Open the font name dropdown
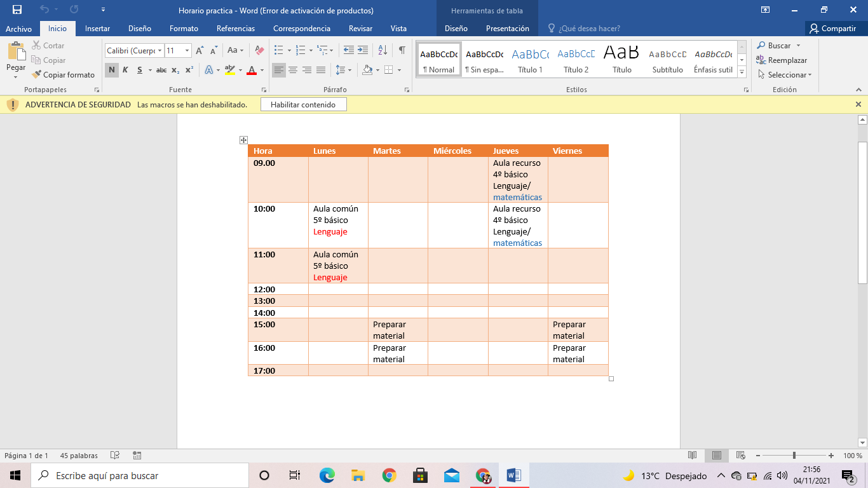This screenshot has height=488, width=868. tap(159, 50)
